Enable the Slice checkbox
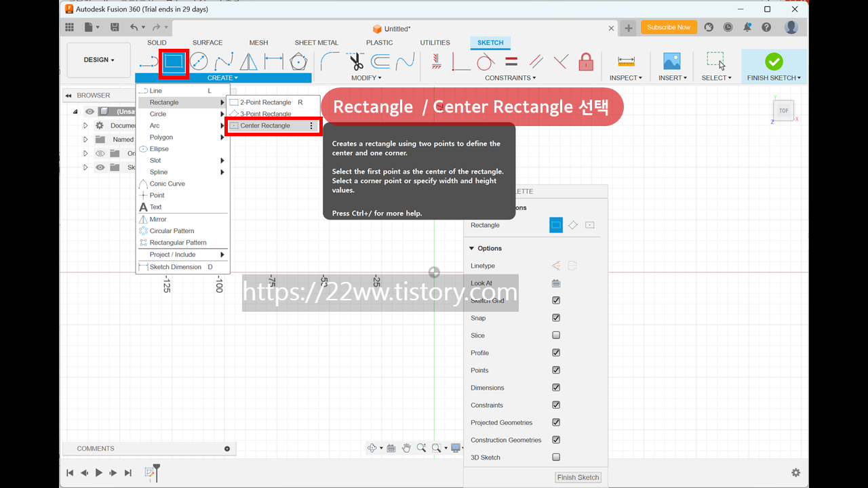The width and height of the screenshot is (868, 488). 556,335
